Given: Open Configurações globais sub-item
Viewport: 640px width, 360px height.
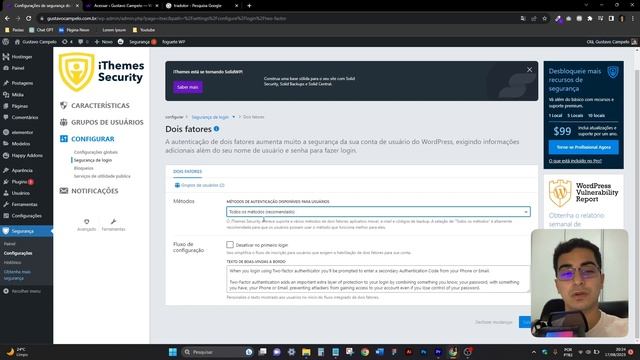Looking at the screenshot, I should [x=96, y=152].
